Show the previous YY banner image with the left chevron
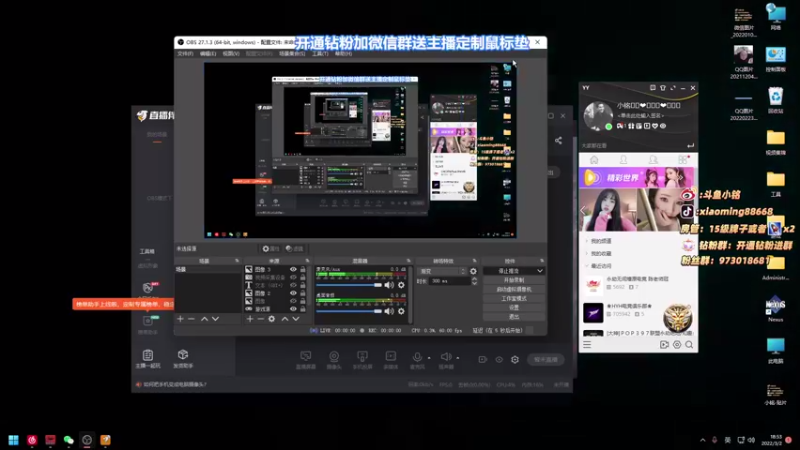Viewport: 800px width, 450px height. pyautogui.click(x=583, y=210)
